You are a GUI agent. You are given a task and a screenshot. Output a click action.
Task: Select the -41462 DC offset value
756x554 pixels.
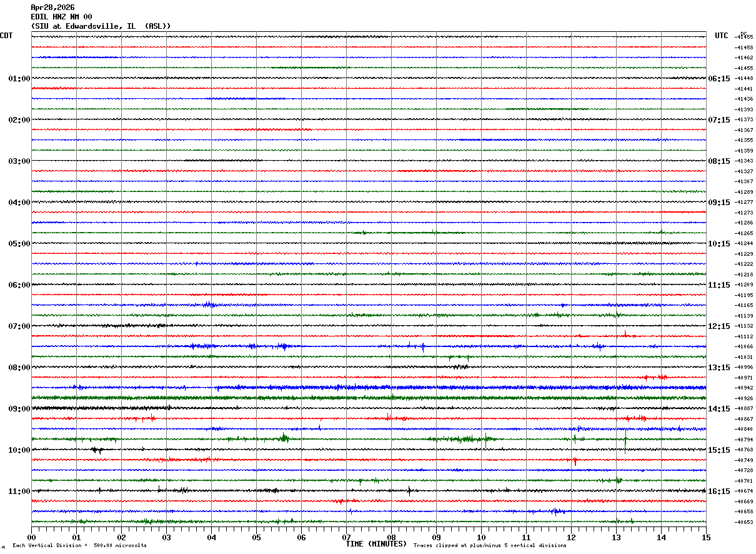click(x=744, y=58)
